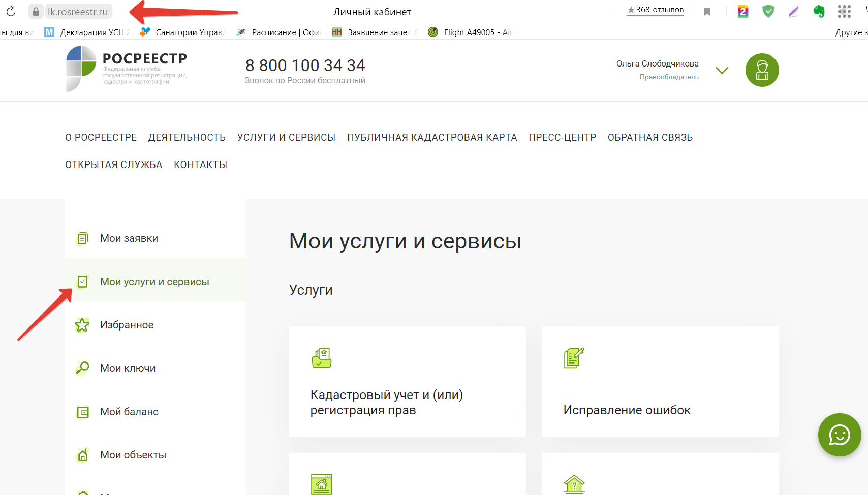Click the purple feather extension icon
The width and height of the screenshot is (868, 495).
point(793,11)
